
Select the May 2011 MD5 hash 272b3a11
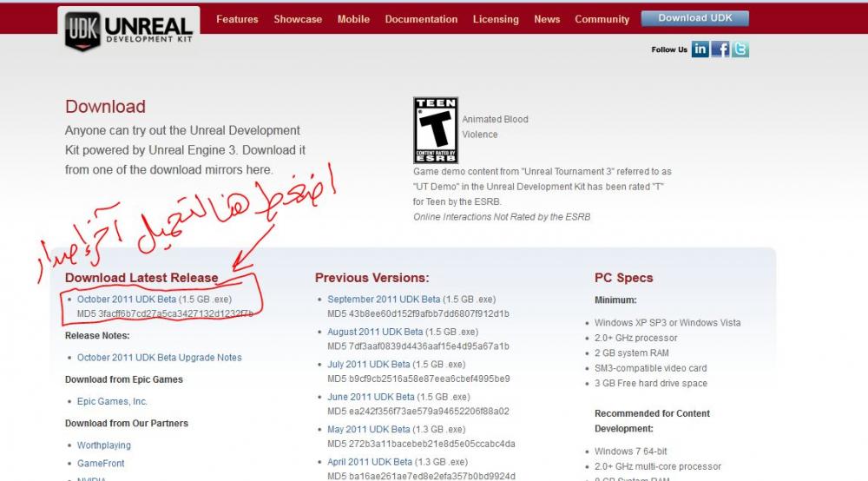pos(421,444)
